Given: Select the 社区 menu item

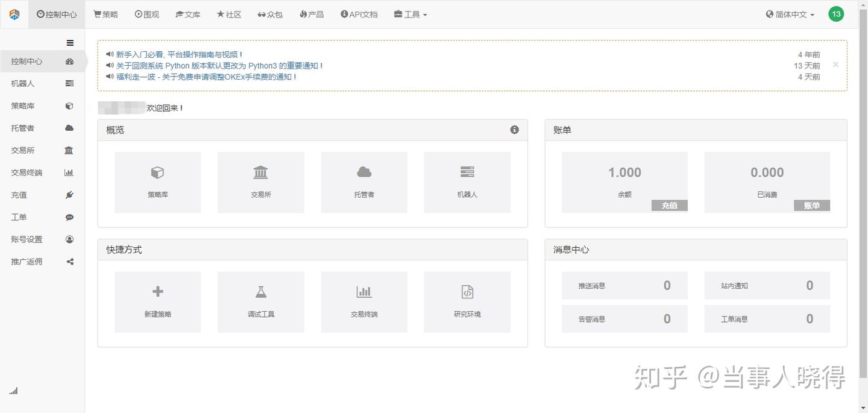Looking at the screenshot, I should [x=229, y=14].
